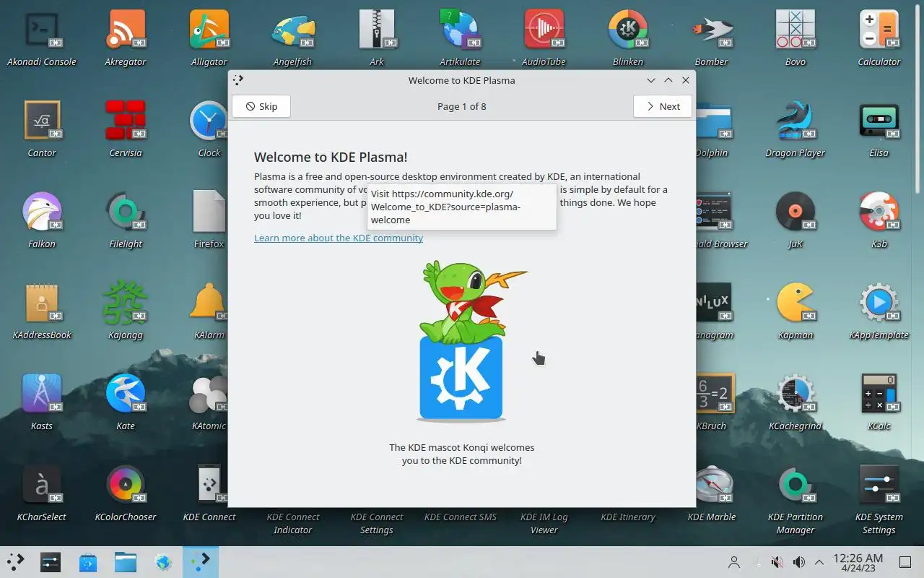924x578 pixels.
Task: Launch the web browser from the taskbar
Action: (163, 561)
